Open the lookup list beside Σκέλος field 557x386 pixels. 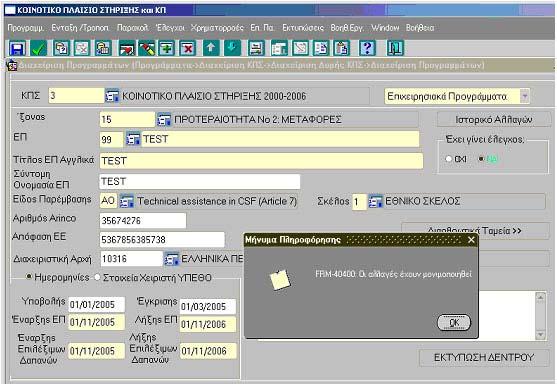(375, 202)
